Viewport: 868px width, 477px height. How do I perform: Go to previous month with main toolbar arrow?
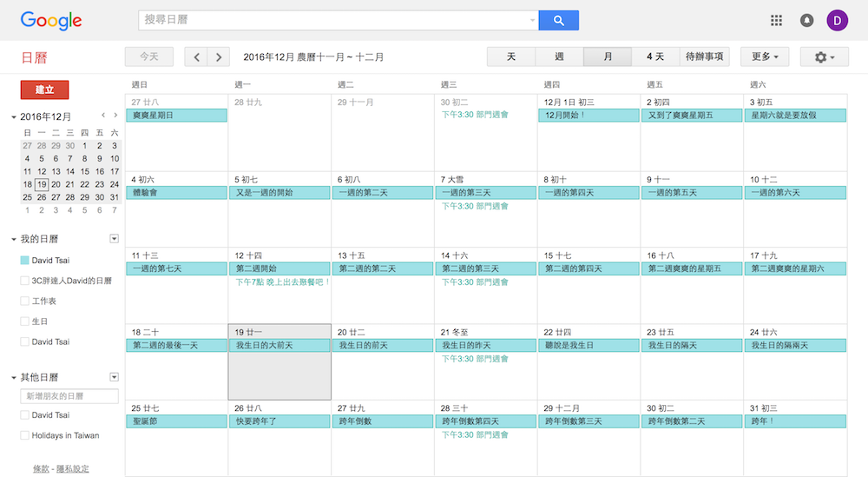(x=197, y=57)
